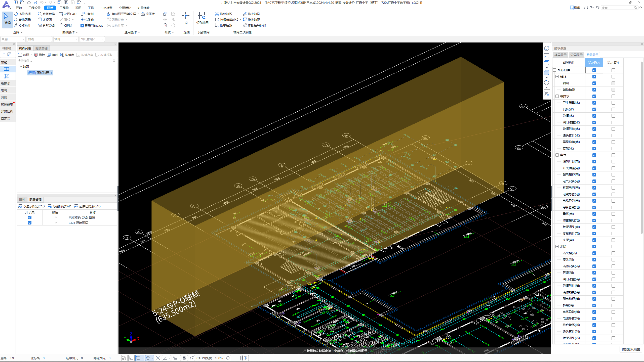This screenshot has height=362, width=644.
Task: Switch to 属性 tab
Action: point(22,200)
